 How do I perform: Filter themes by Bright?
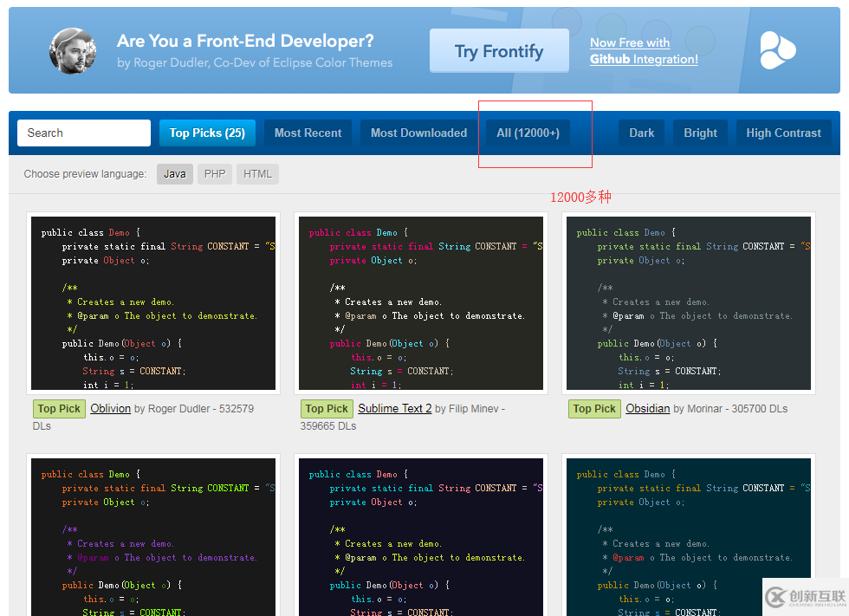coord(700,133)
